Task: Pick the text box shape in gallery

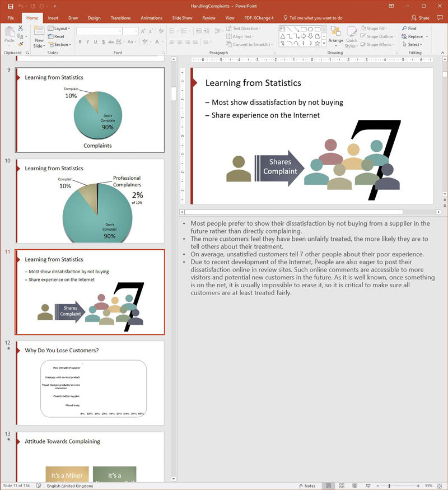Action: (282, 29)
